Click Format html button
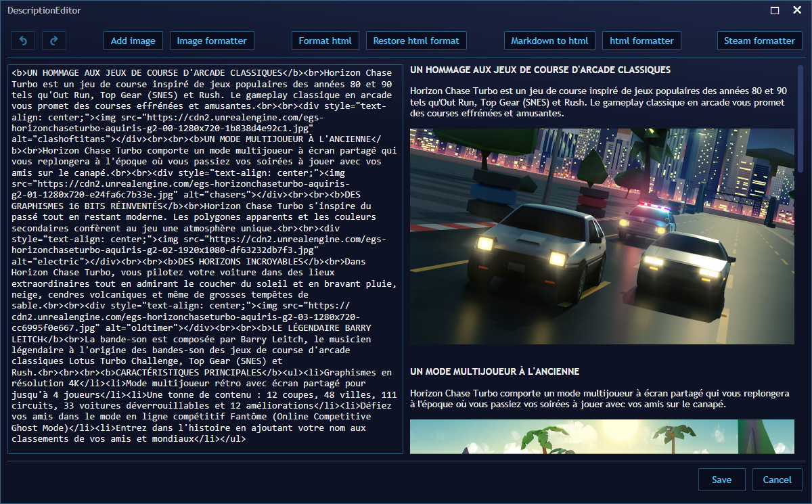812x504 pixels. tap(325, 41)
